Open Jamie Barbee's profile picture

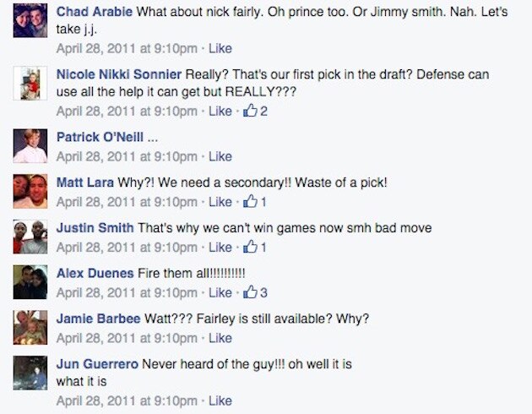pyautogui.click(x=30, y=327)
